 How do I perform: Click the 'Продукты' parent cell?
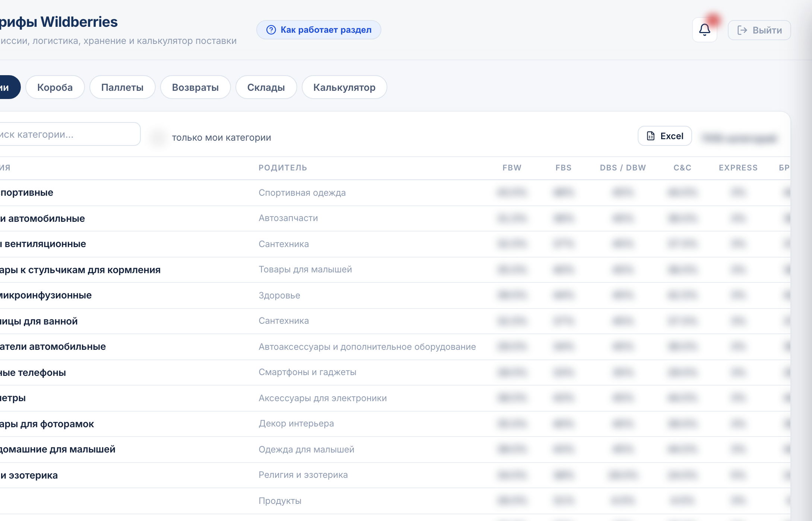280,501
